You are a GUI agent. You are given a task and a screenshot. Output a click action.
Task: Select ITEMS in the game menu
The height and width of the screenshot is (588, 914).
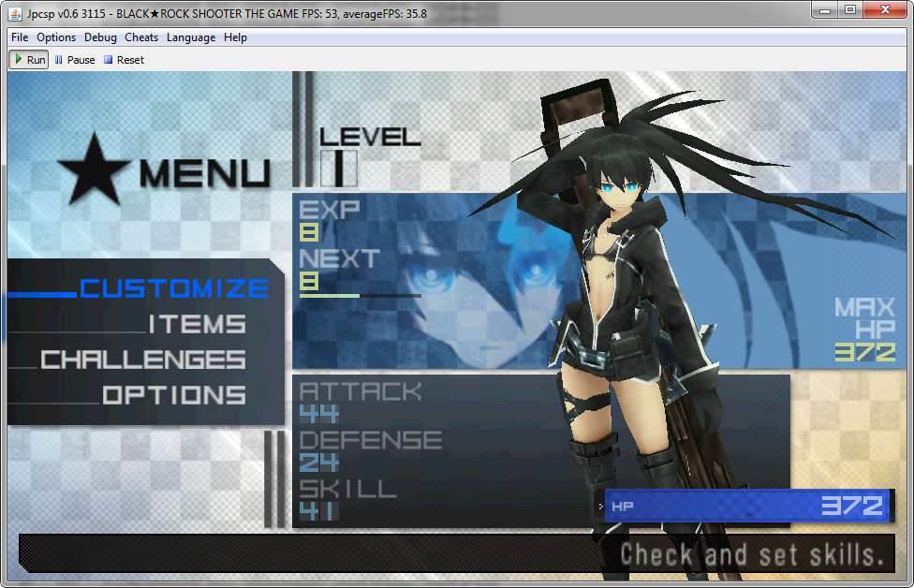[x=197, y=324]
